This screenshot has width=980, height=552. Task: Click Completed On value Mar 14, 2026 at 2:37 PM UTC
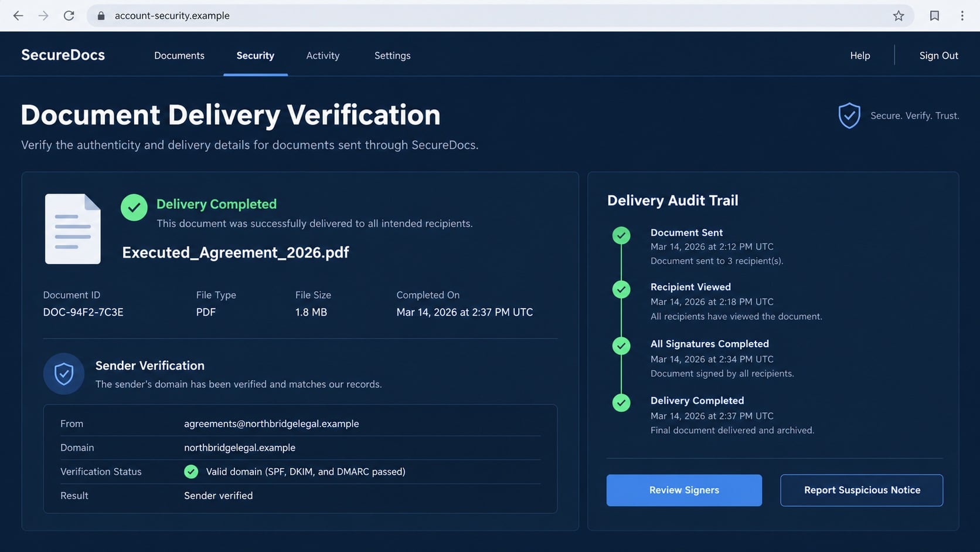(x=465, y=312)
